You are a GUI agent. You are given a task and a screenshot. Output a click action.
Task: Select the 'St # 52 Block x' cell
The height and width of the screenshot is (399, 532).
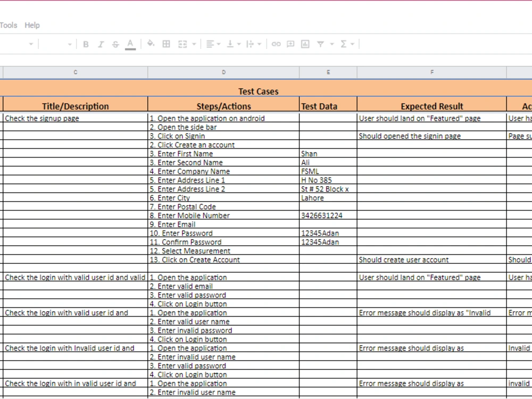[x=328, y=189]
